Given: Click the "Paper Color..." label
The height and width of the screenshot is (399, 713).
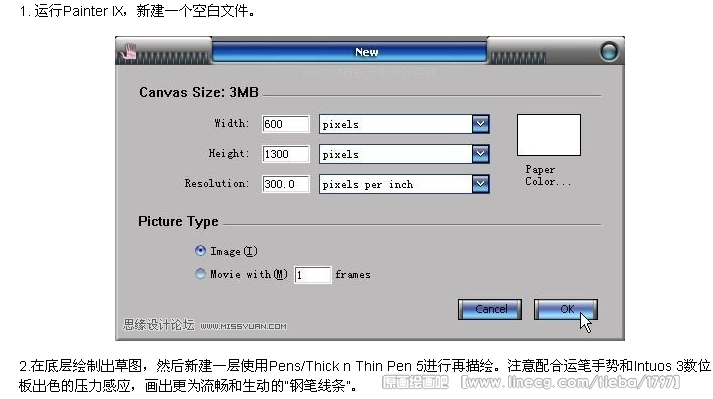Looking at the screenshot, I should pyautogui.click(x=547, y=176).
